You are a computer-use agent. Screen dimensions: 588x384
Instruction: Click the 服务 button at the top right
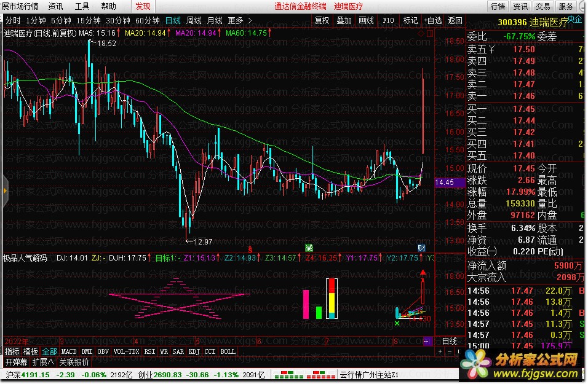tap(566, 6)
